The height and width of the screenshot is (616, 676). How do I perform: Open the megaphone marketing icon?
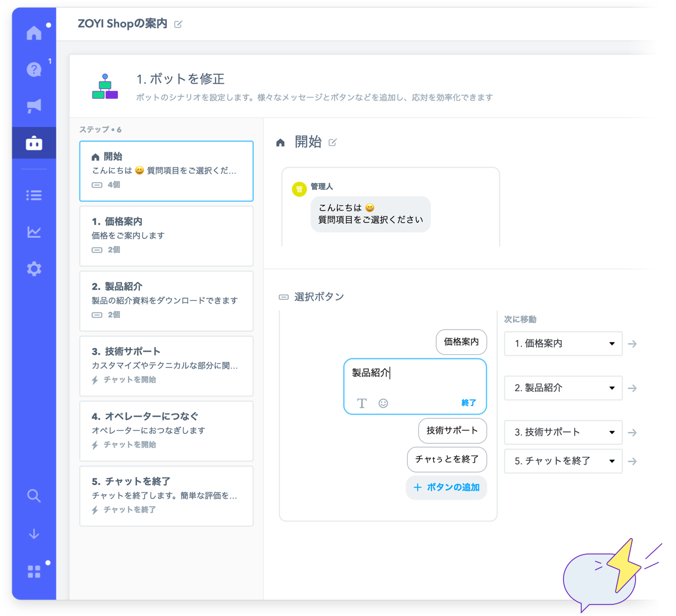click(34, 106)
